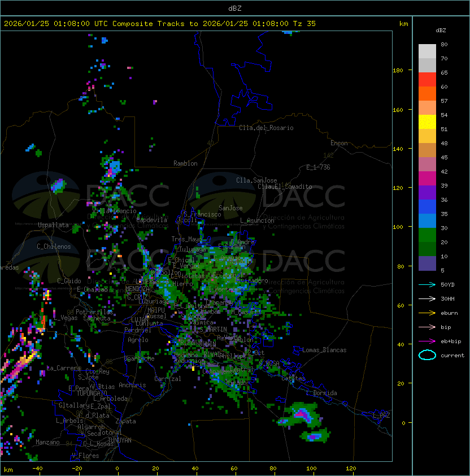Click the 'Uspallata' map label
The width and height of the screenshot is (470, 476).
pos(53,225)
